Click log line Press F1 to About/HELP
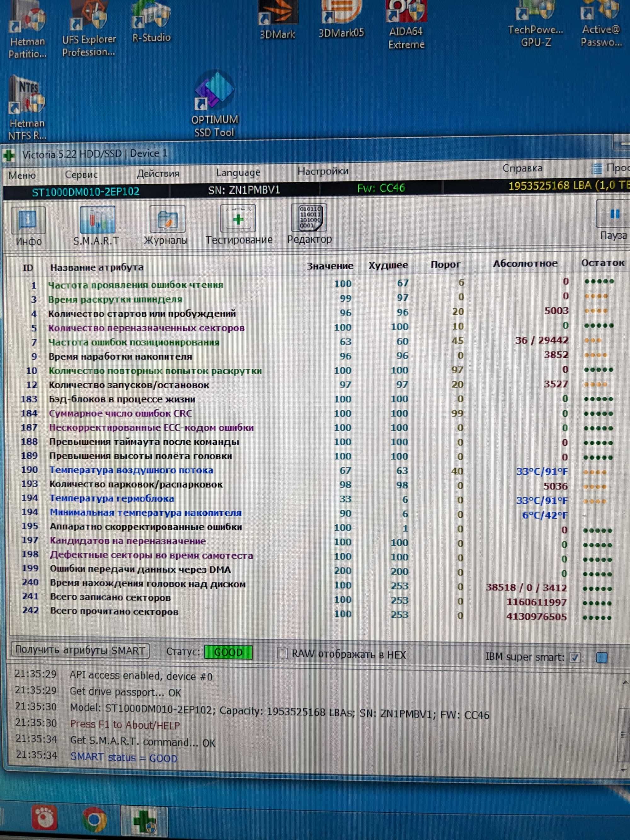This screenshot has height=840, width=630. 124,724
